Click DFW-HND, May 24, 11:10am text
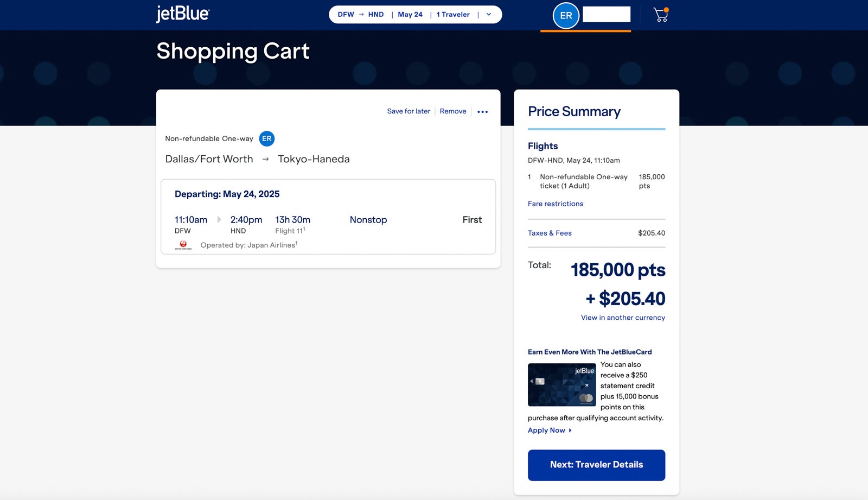The height and width of the screenshot is (500, 868). tap(574, 160)
